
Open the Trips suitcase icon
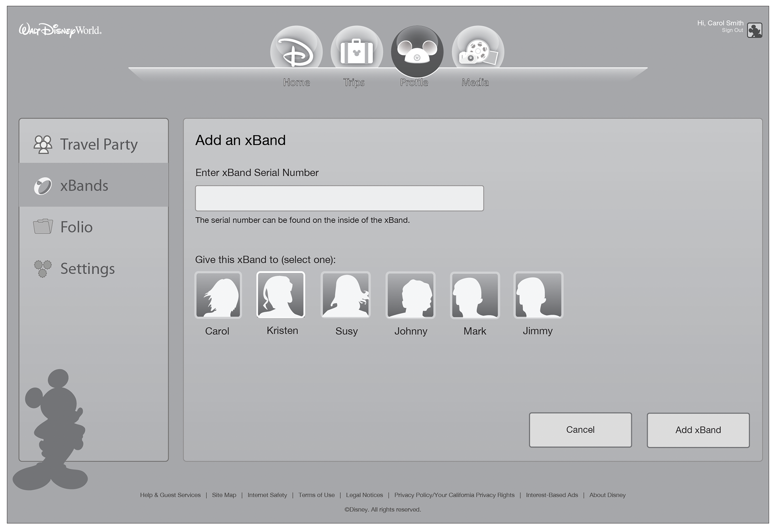[x=356, y=51]
